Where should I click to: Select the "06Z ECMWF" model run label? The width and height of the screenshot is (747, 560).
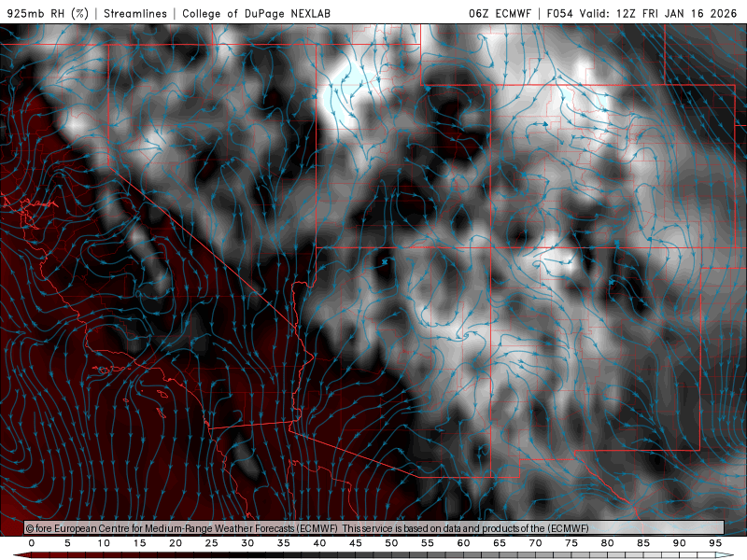pyautogui.click(x=500, y=13)
